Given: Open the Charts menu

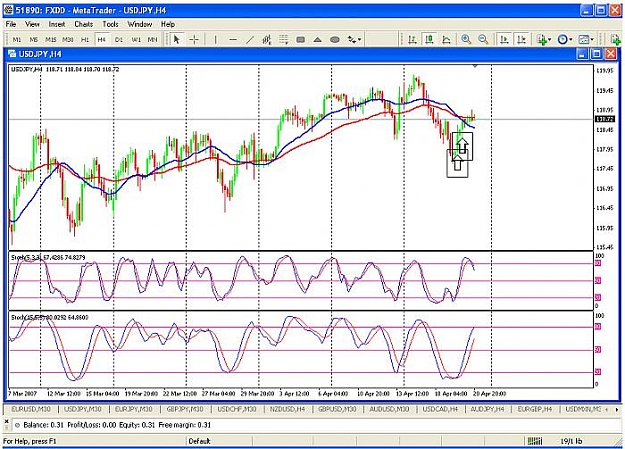Looking at the screenshot, I should 84,24.
